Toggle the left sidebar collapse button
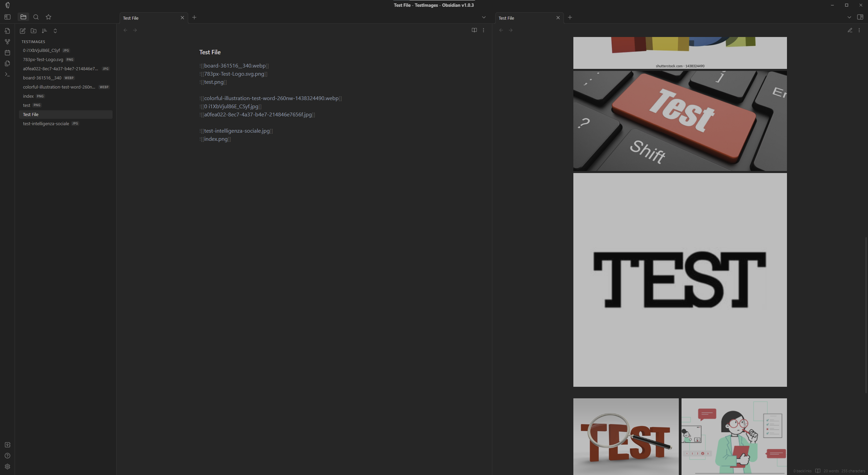 click(7, 17)
